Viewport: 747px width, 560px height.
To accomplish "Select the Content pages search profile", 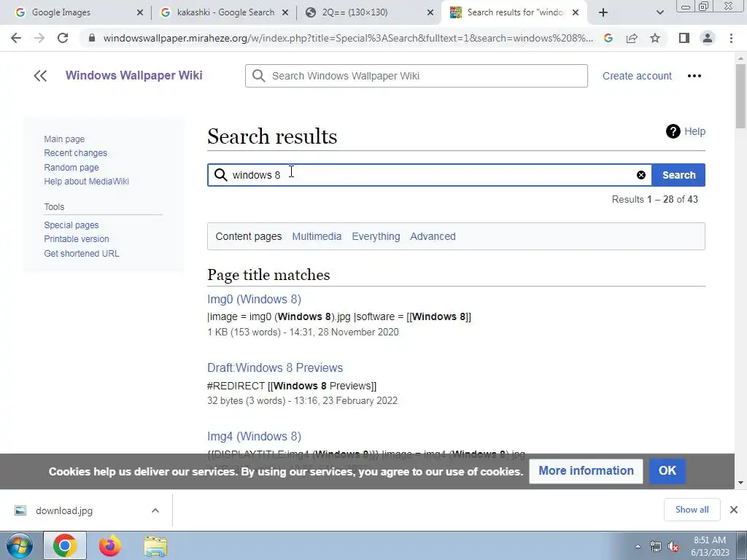I will 248,236.
